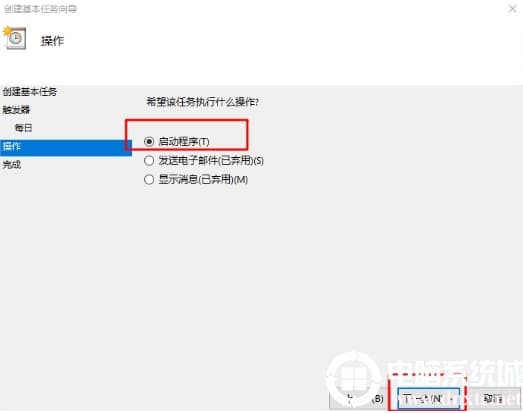Click the 发送电子邮件(已弃用)(S) label text

[211, 161]
